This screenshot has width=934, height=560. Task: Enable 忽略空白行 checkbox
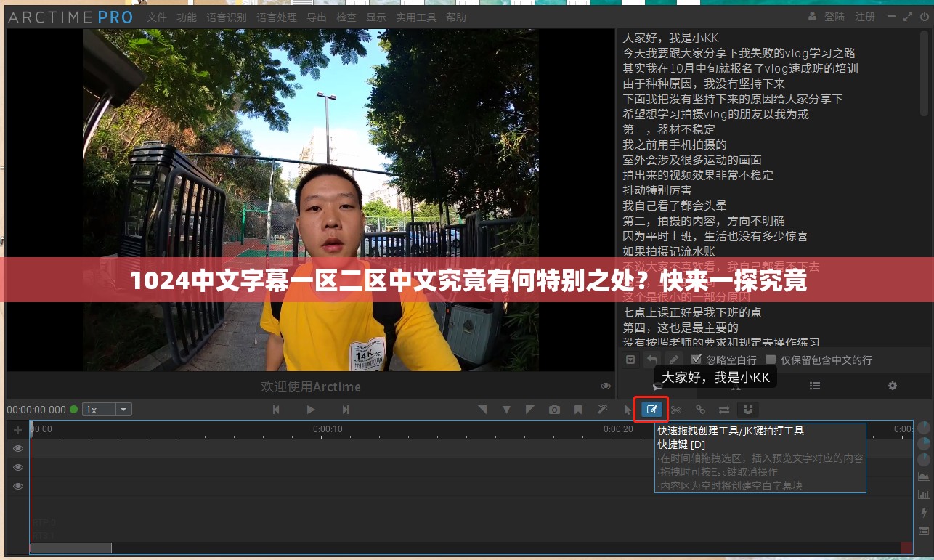pos(697,359)
